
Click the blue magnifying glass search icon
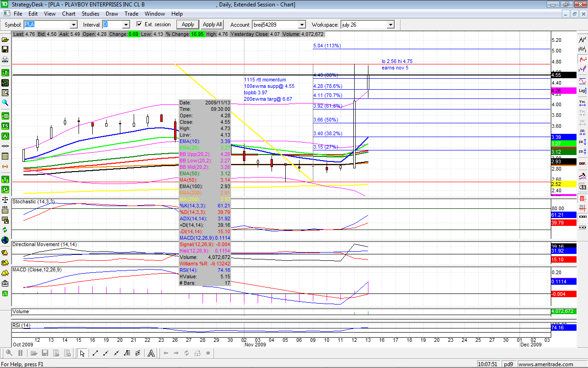click(5, 103)
